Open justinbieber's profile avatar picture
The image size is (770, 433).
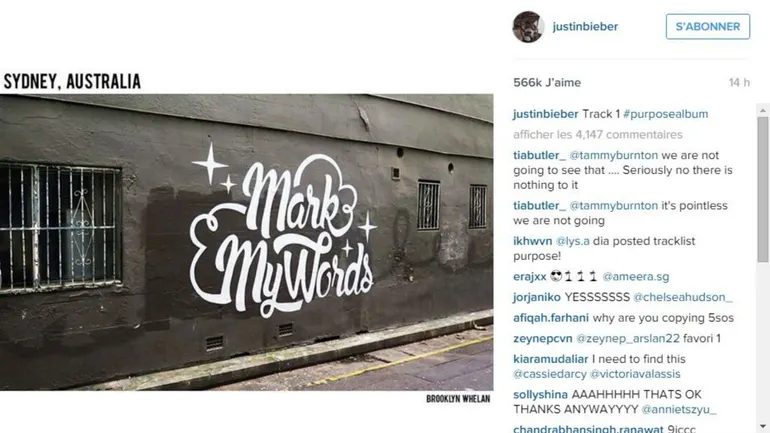tap(528, 27)
